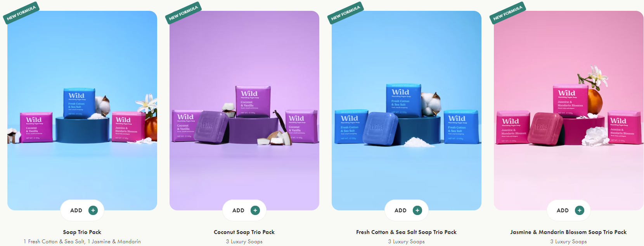Open Fresh Cotton & Sea Salt Soap Trio link
This screenshot has width=644, height=246.
coord(407,232)
